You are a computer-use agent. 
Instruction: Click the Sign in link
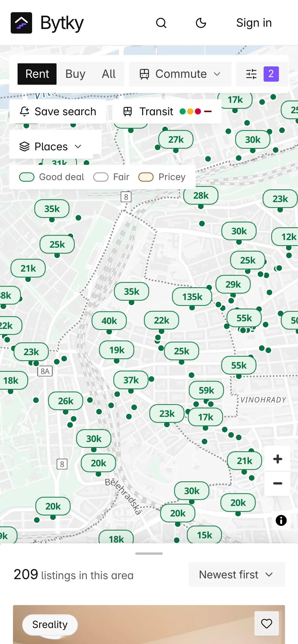(x=254, y=23)
